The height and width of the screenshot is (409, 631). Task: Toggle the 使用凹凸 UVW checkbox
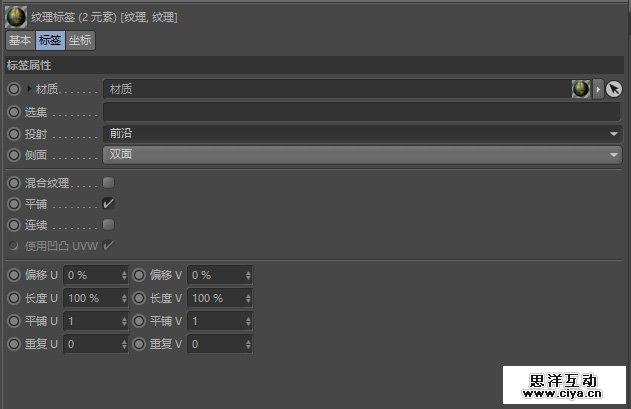(x=108, y=245)
